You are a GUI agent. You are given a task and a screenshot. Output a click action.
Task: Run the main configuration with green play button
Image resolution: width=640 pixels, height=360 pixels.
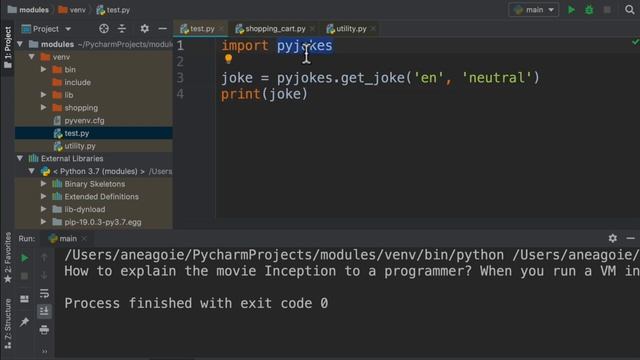(x=571, y=10)
